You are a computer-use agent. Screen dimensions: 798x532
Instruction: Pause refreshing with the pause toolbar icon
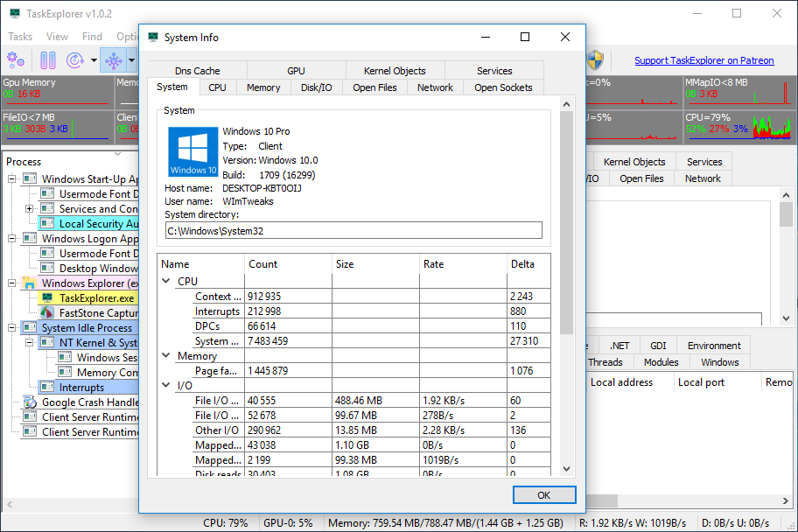48,60
